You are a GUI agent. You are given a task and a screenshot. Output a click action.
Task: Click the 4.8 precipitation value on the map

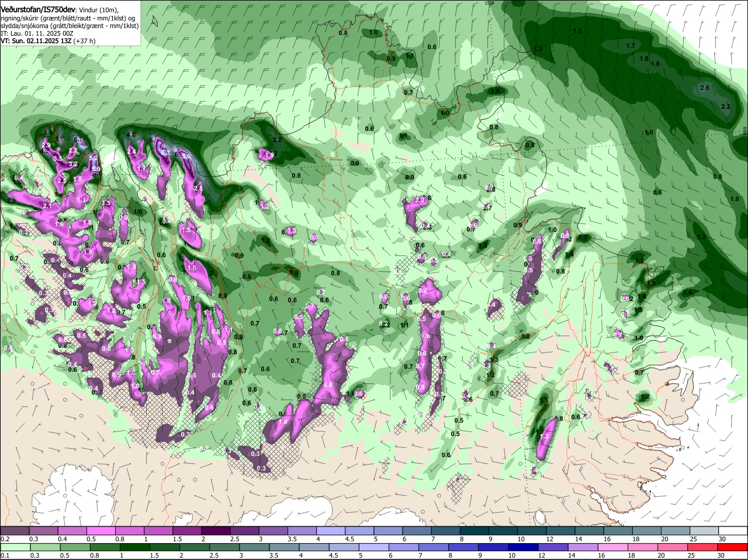point(131,134)
